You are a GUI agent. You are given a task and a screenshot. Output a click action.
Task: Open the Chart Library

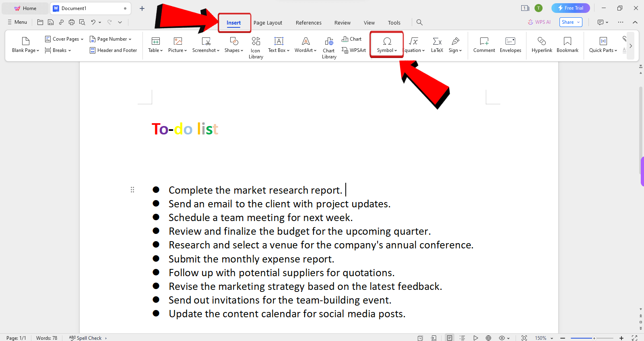pyautogui.click(x=329, y=48)
